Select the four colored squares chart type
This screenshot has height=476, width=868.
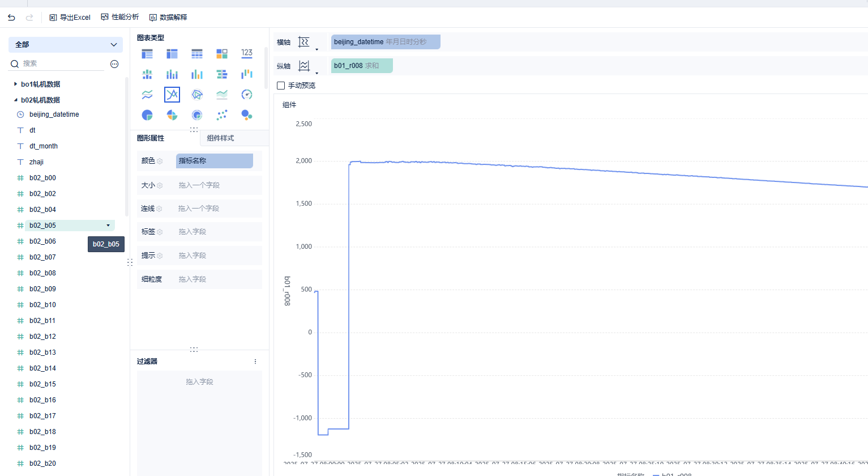(x=222, y=54)
